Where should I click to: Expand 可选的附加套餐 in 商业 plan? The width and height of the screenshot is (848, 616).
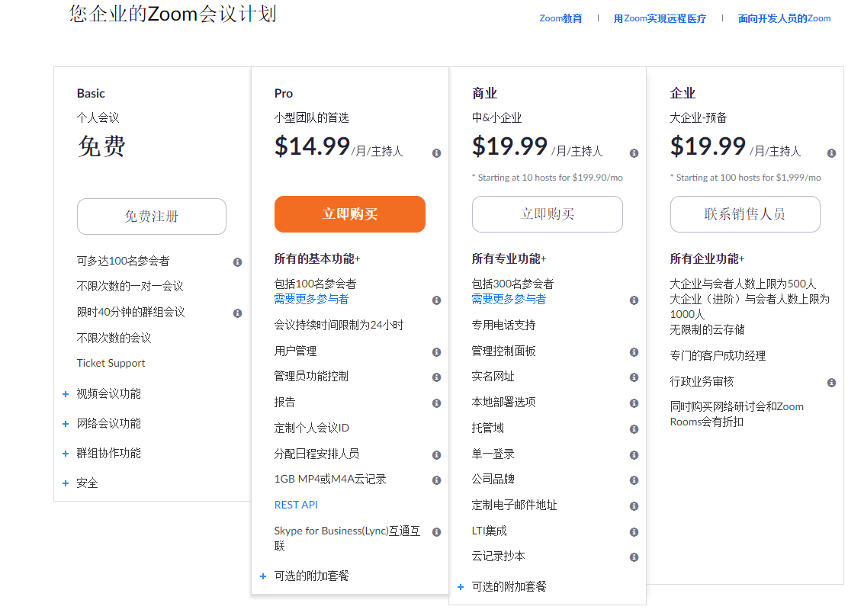tap(461, 587)
